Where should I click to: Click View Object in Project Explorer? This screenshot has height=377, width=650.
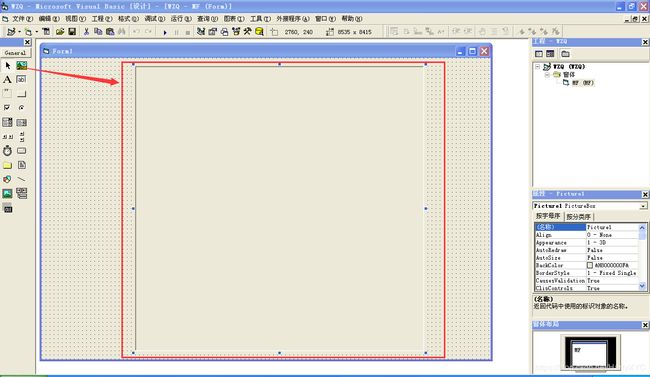pos(550,54)
